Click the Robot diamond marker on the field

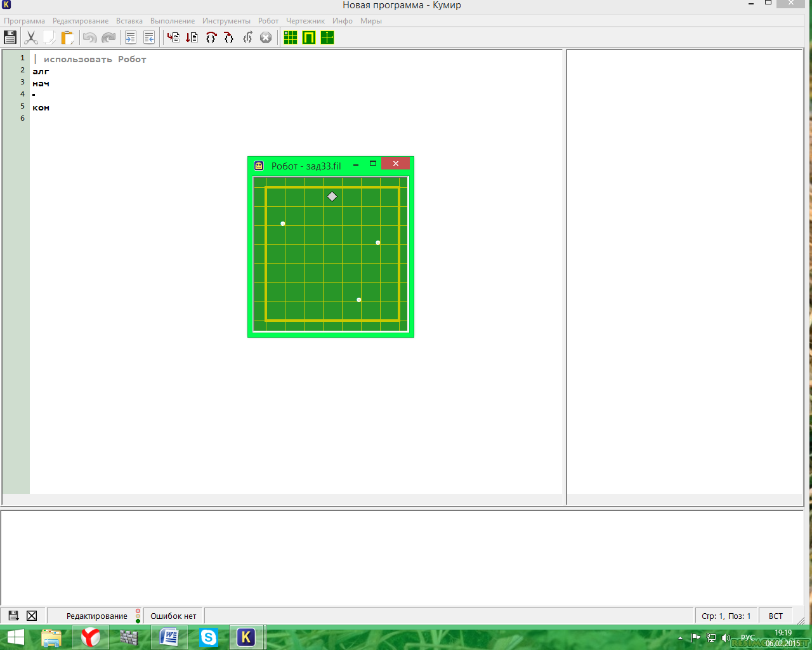click(x=332, y=197)
